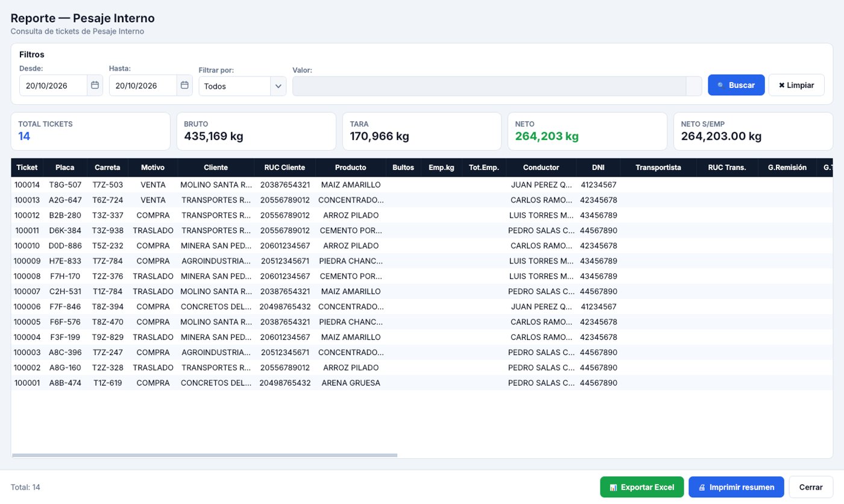Click the Transportista column header

click(658, 168)
